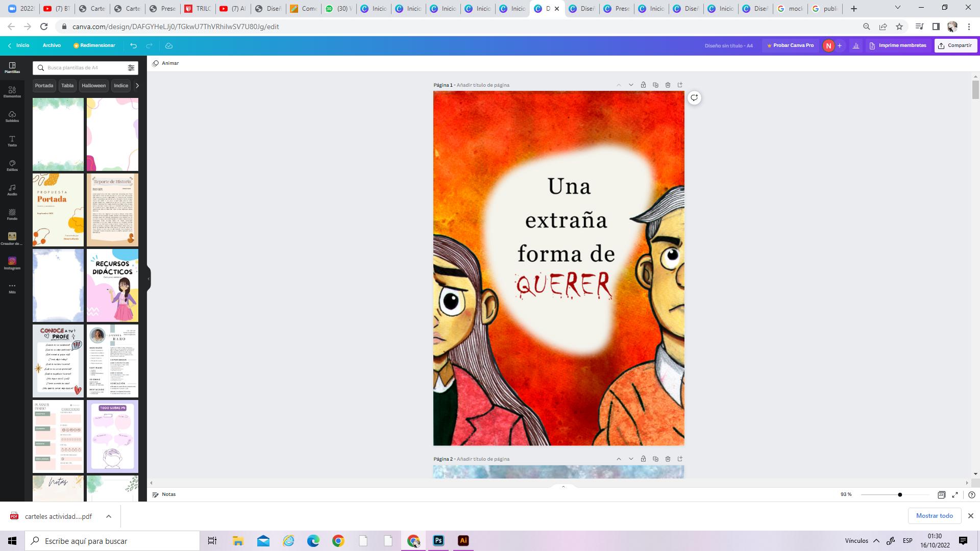Screen dimensions: 980x551
Task: Select the Halloween category chip
Action: pyautogui.click(x=93, y=86)
